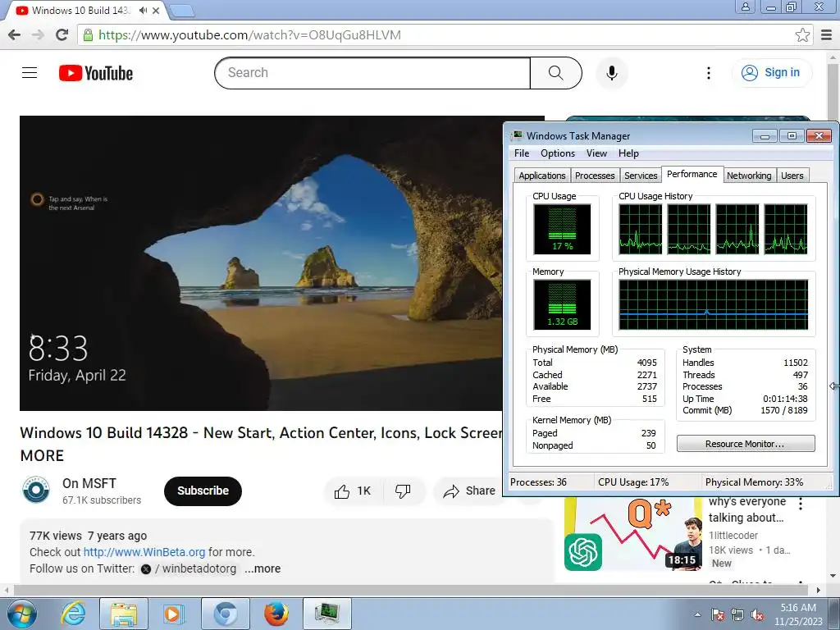Click the volume tray icon
Screen dimensions: 840x630
757,614
